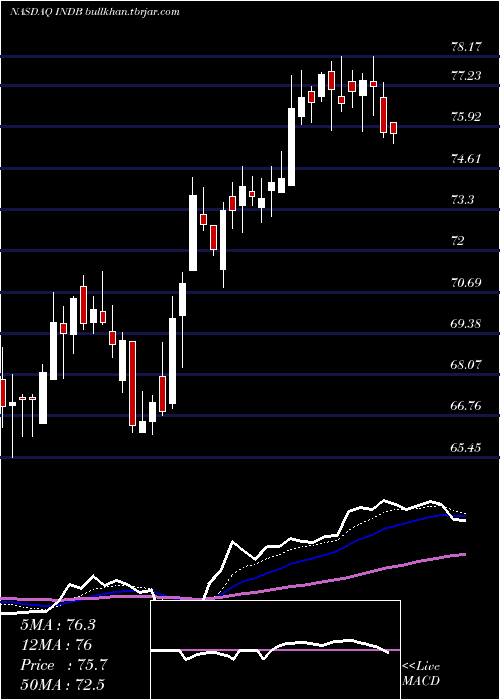The width and height of the screenshot is (500, 700).
Task: Click the NASDAQ INDB bullkhan.tbrjar.com title text
Action: click(x=95, y=12)
